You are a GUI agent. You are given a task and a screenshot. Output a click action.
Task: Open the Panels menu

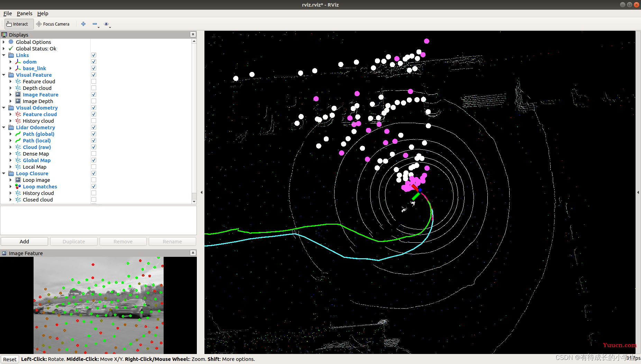[25, 13]
